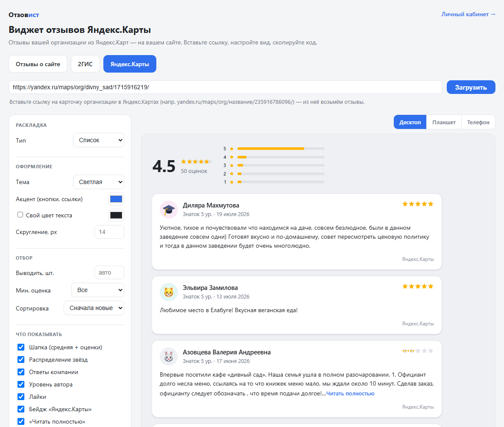Click the name Эльвира Замилова

click(210, 288)
